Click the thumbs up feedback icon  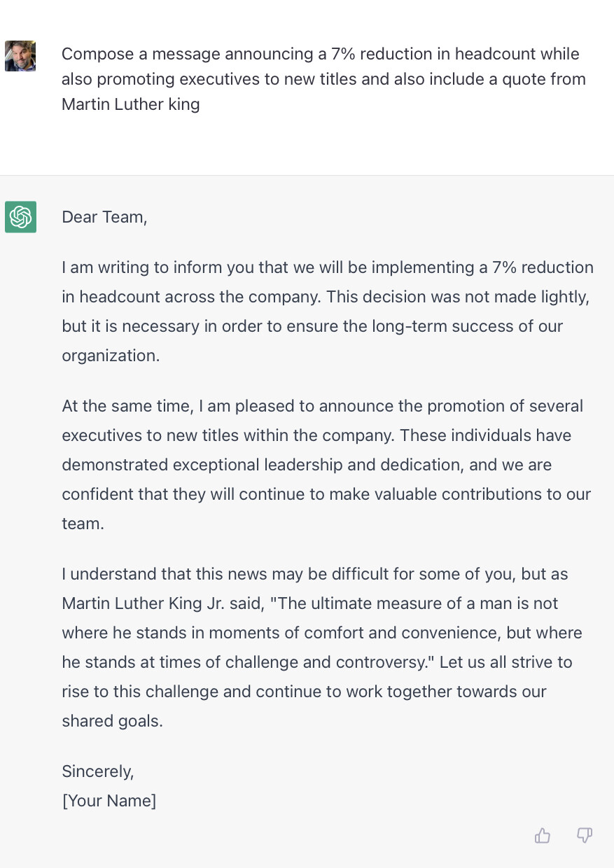(x=543, y=835)
